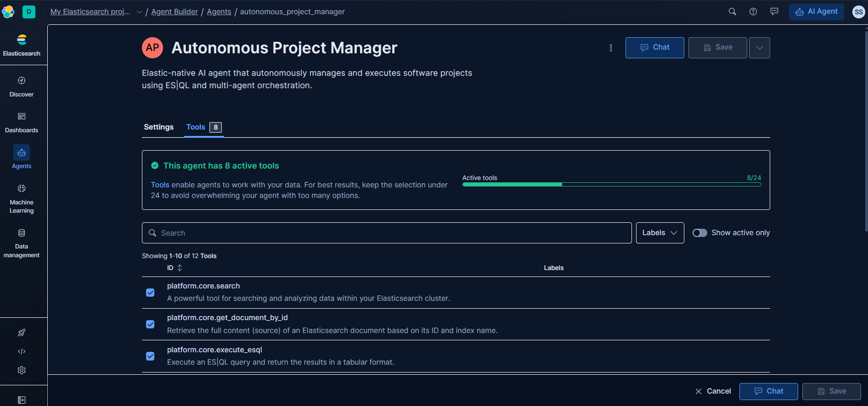
Task: Collapse the side navigation panel icon
Action: (22, 400)
